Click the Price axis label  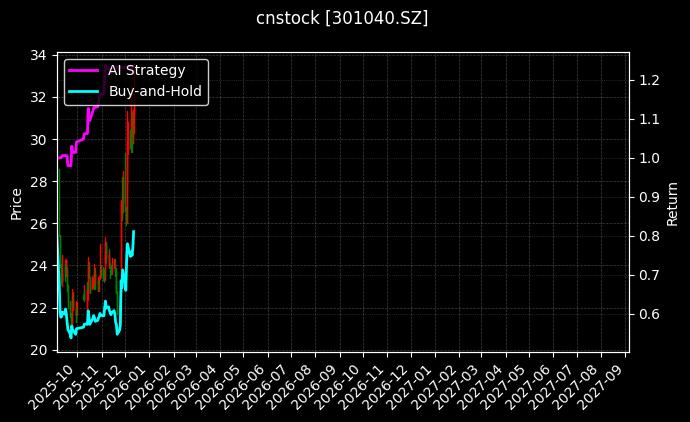[x=16, y=202]
